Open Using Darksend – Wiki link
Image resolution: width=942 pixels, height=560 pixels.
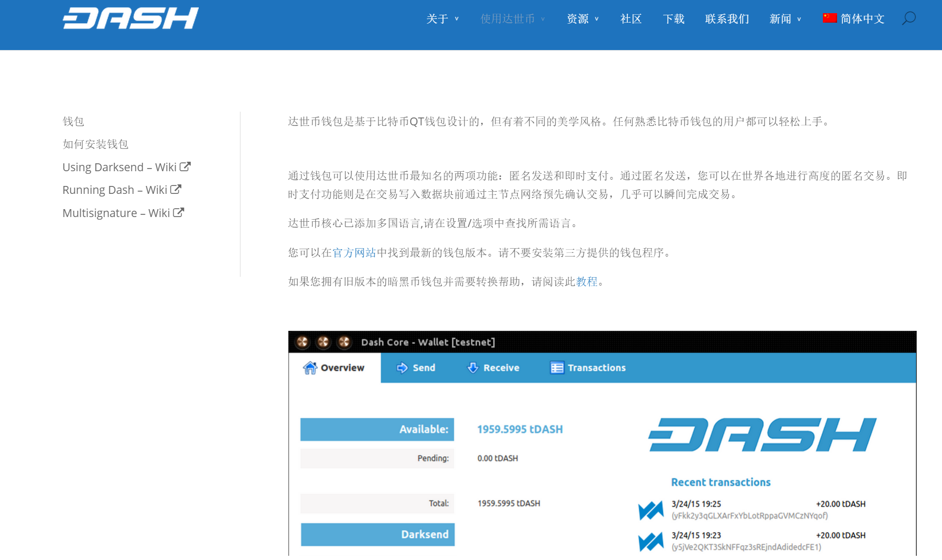(127, 167)
